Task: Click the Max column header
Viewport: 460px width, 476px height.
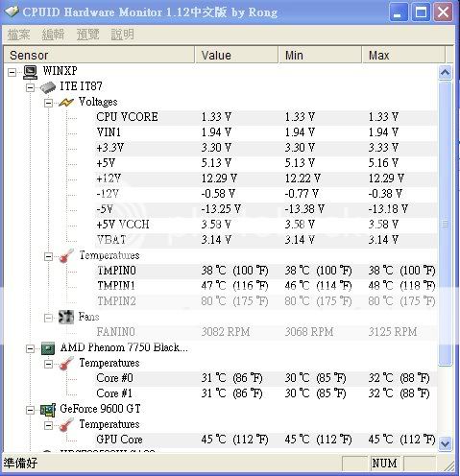Action: click(x=403, y=55)
